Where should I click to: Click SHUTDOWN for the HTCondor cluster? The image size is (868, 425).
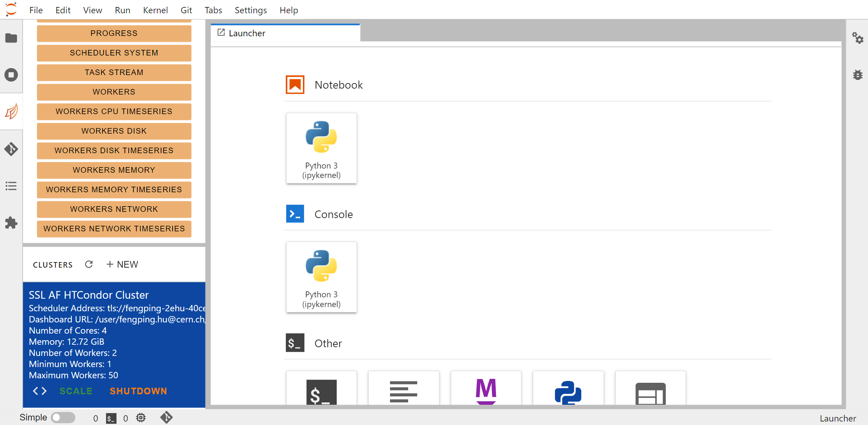tap(138, 391)
